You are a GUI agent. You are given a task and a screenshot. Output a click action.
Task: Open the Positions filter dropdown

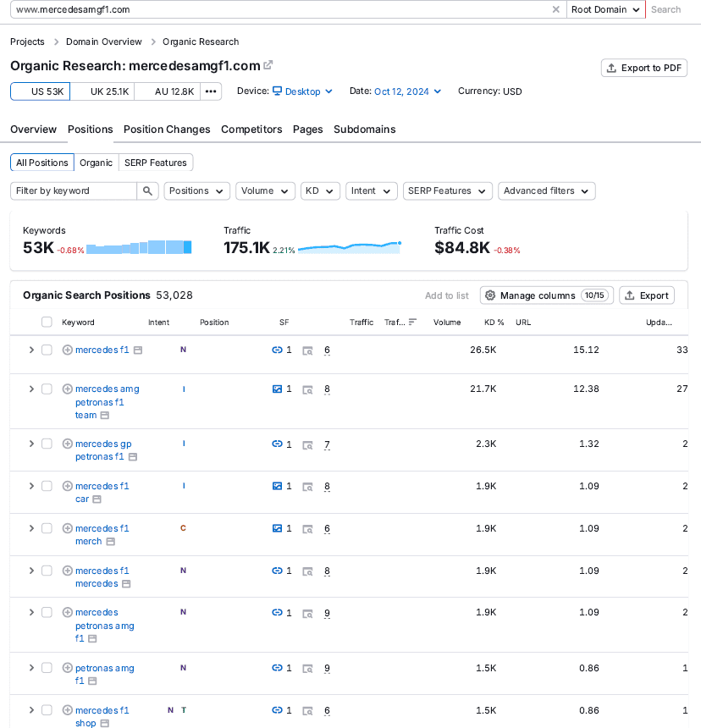click(x=196, y=190)
